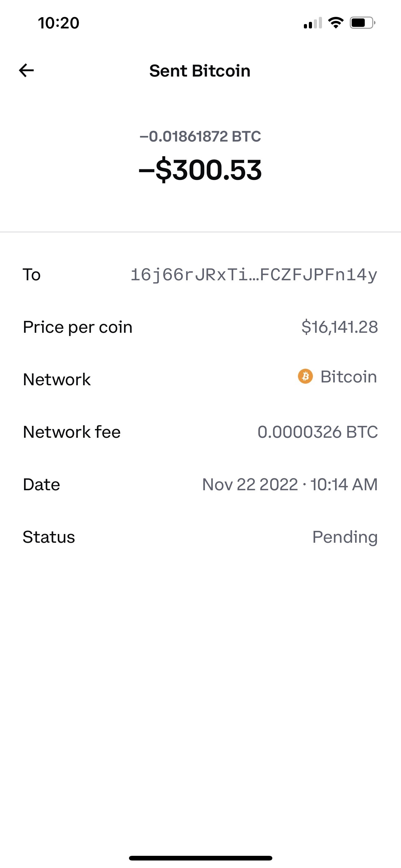The image size is (401, 868).
Task: Tap the Bitcoin network name
Action: 349,377
